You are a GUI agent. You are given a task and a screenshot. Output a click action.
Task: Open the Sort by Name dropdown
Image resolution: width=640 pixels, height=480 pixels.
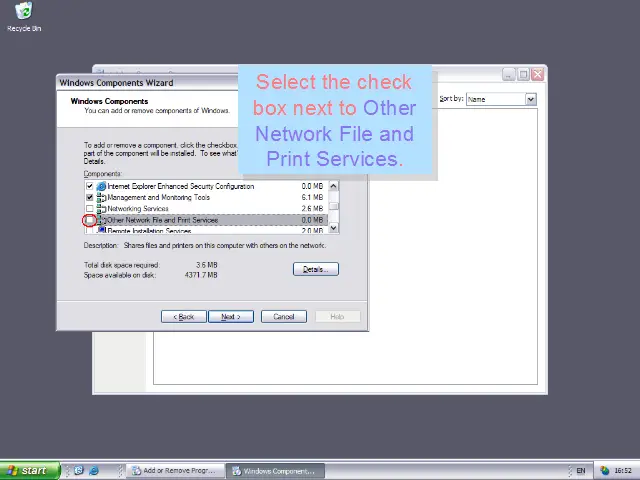pyautogui.click(x=531, y=99)
